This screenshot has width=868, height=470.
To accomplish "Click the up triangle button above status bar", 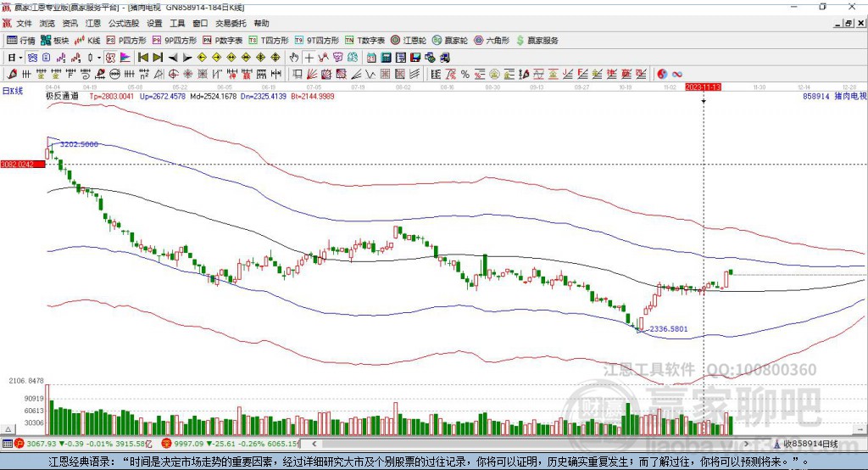I will click(x=8, y=429).
